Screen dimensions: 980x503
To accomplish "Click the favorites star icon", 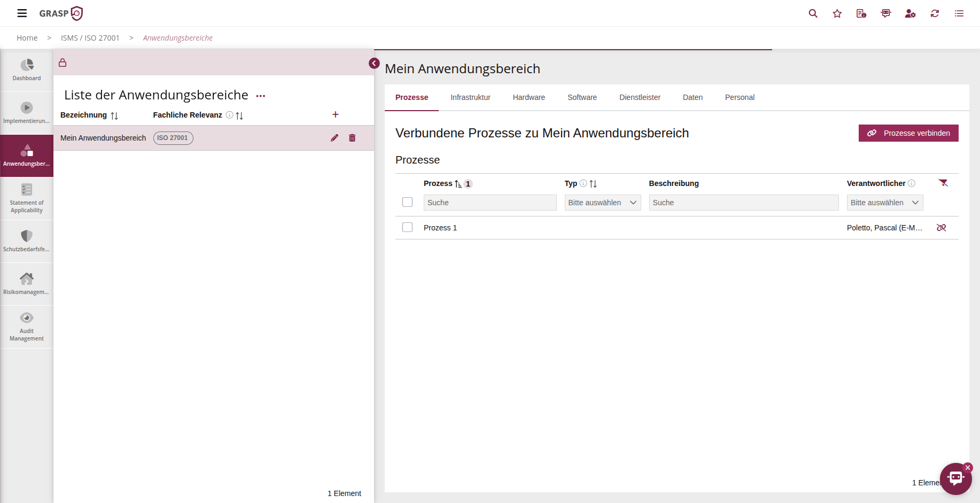I will tap(837, 13).
